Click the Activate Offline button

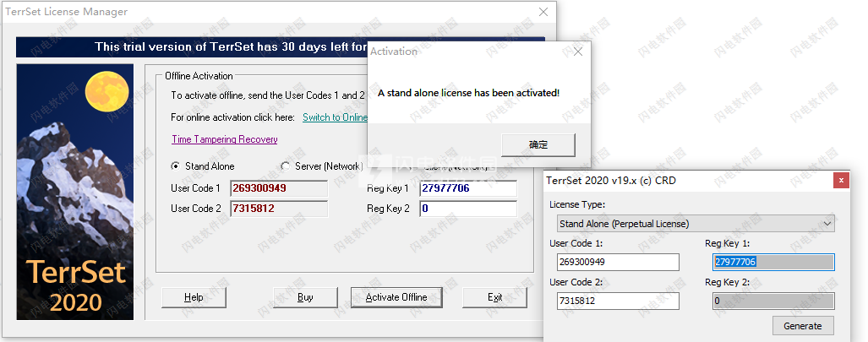[x=396, y=297]
